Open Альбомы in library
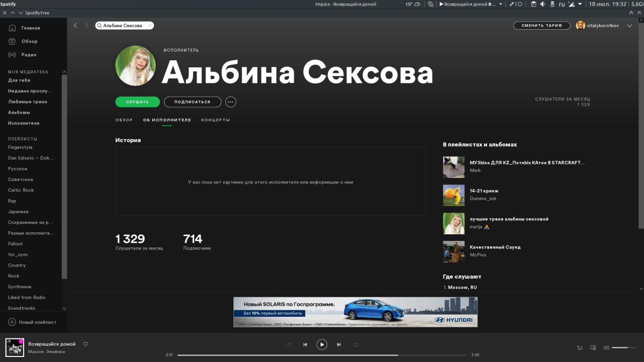Screen dimensions: 644x362 (x=19, y=113)
